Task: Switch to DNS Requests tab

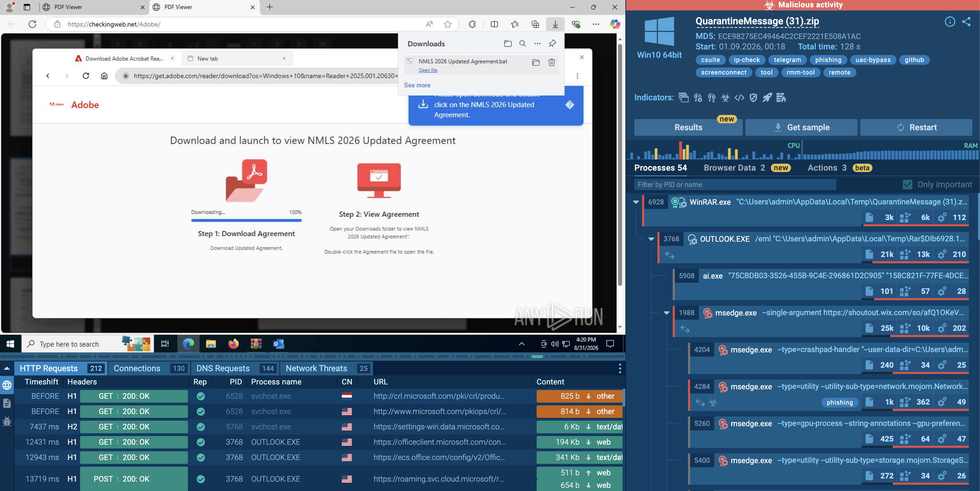Action: coord(235,368)
